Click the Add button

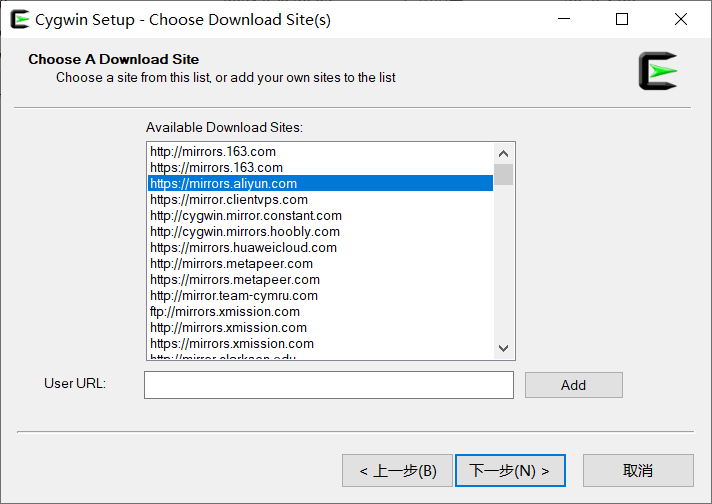(x=574, y=385)
